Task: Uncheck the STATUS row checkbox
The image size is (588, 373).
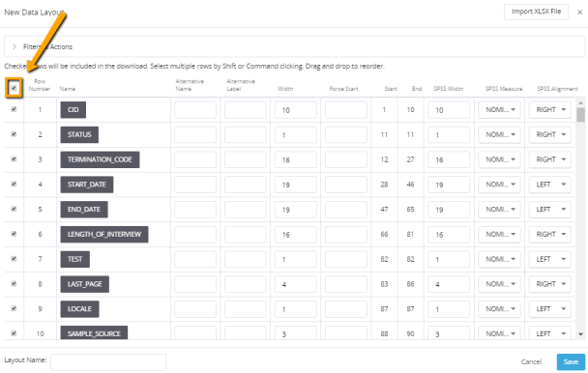Action: click(14, 133)
